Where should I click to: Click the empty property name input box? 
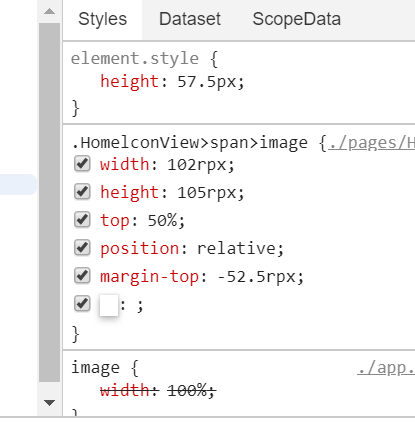109,305
